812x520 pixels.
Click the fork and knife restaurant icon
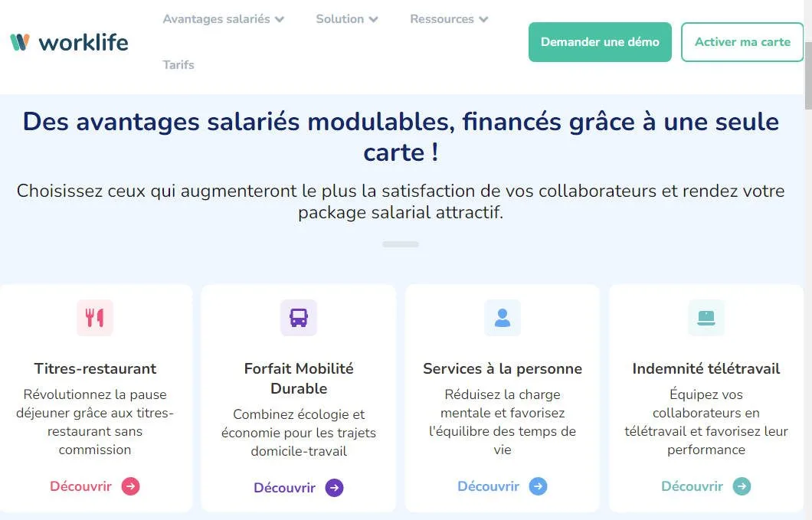tap(95, 318)
